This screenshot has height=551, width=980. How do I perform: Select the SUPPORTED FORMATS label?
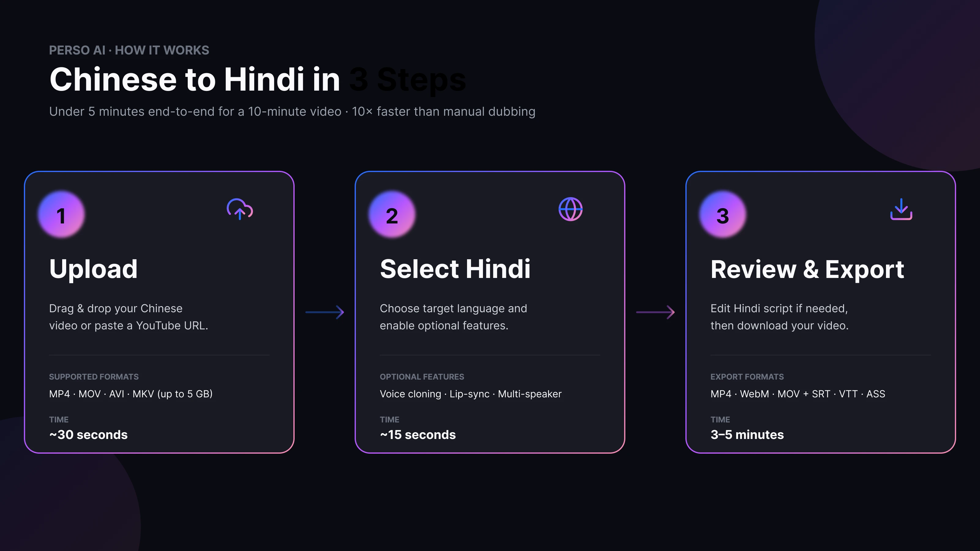point(94,377)
